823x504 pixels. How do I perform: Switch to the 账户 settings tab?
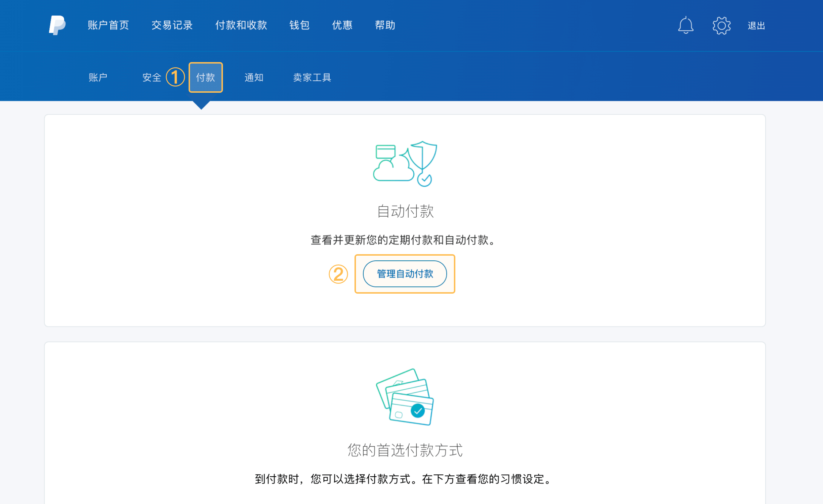[x=98, y=77]
